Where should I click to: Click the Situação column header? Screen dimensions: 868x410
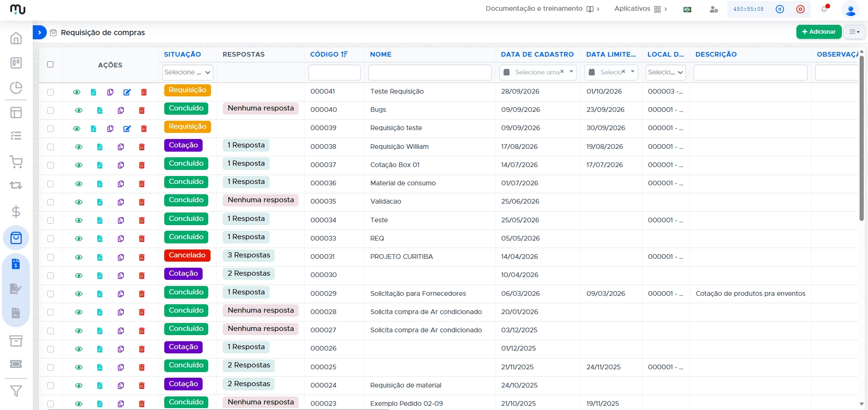point(182,54)
